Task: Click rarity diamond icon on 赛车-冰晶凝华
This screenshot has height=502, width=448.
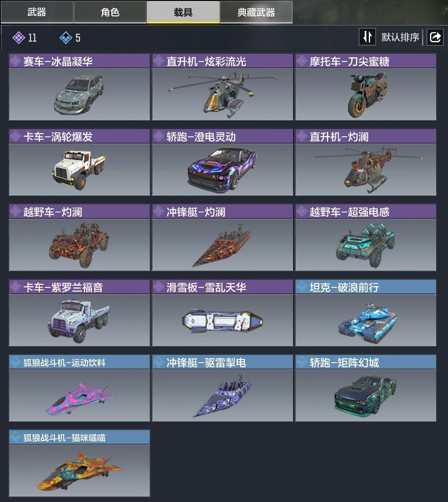Action: [15, 61]
